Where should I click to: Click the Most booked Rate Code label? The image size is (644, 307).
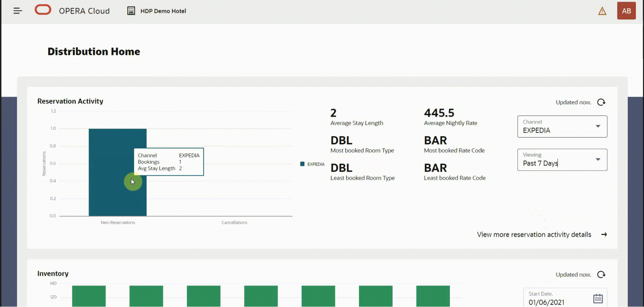tap(454, 150)
